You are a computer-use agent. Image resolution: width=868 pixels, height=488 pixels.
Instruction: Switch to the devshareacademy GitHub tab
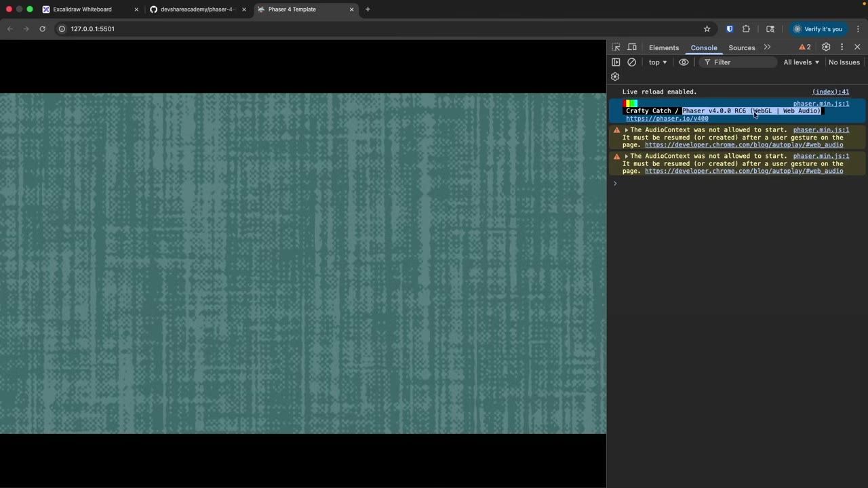(197, 9)
